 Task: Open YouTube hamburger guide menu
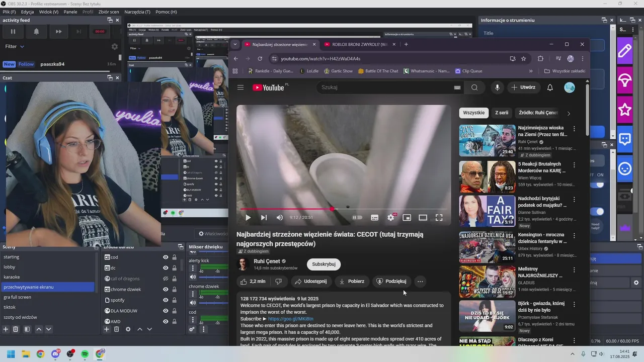click(240, 87)
